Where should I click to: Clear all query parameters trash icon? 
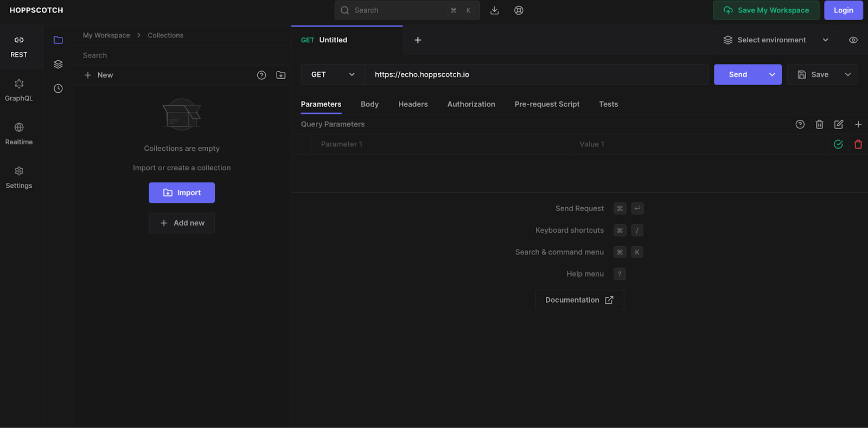[819, 124]
